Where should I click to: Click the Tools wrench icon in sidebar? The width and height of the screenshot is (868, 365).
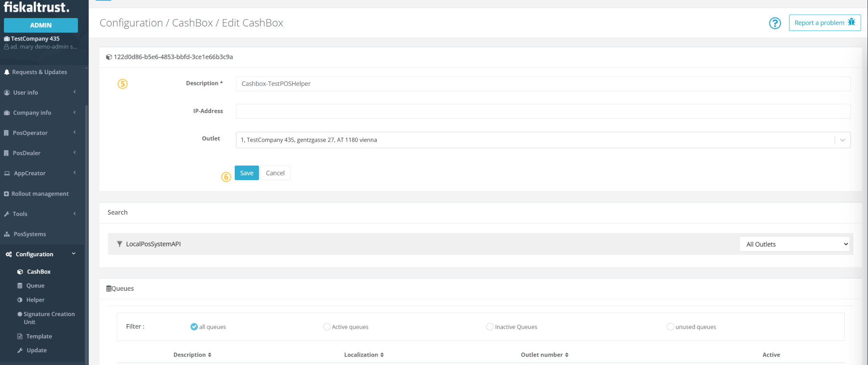coord(7,214)
